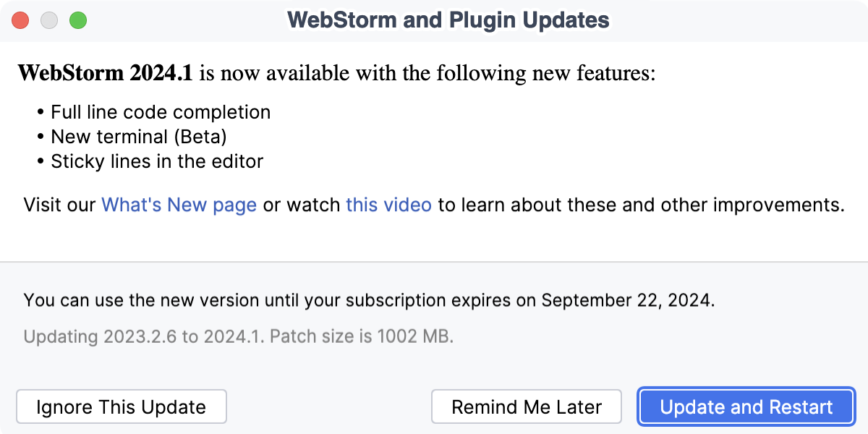Click the yellow minimize traffic light icon

coord(49,20)
